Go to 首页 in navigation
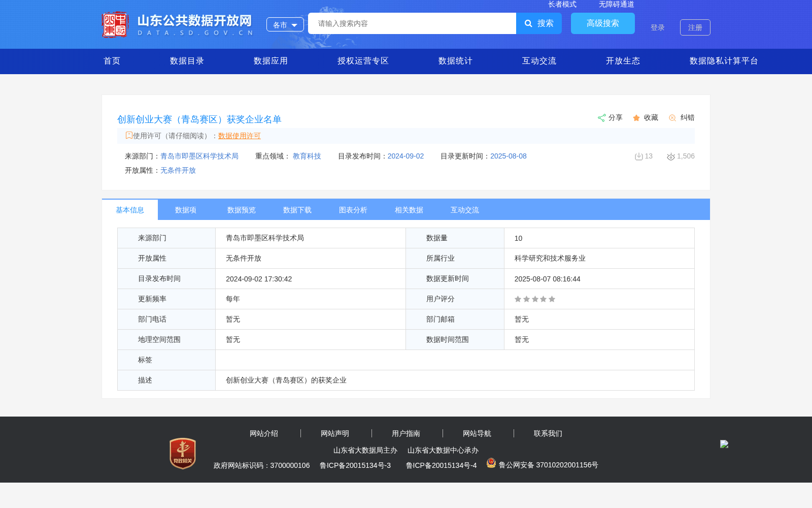This screenshot has height=508, width=812. (112, 61)
